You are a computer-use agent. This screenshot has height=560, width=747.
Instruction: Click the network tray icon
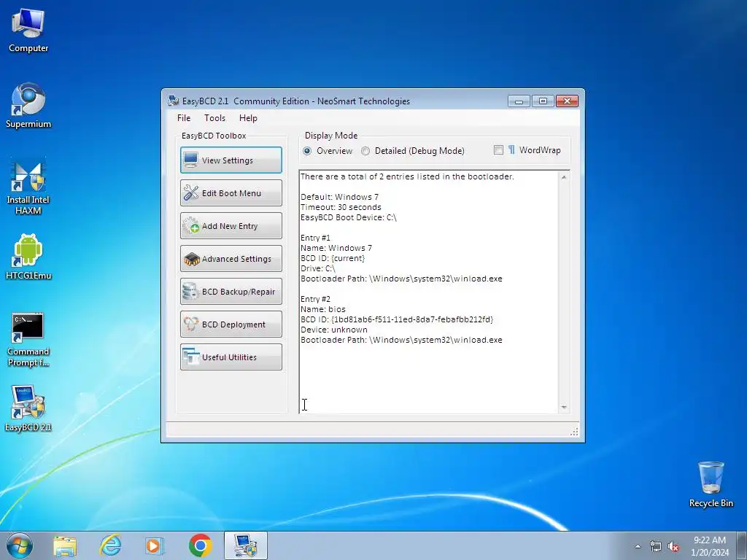pyautogui.click(x=656, y=547)
